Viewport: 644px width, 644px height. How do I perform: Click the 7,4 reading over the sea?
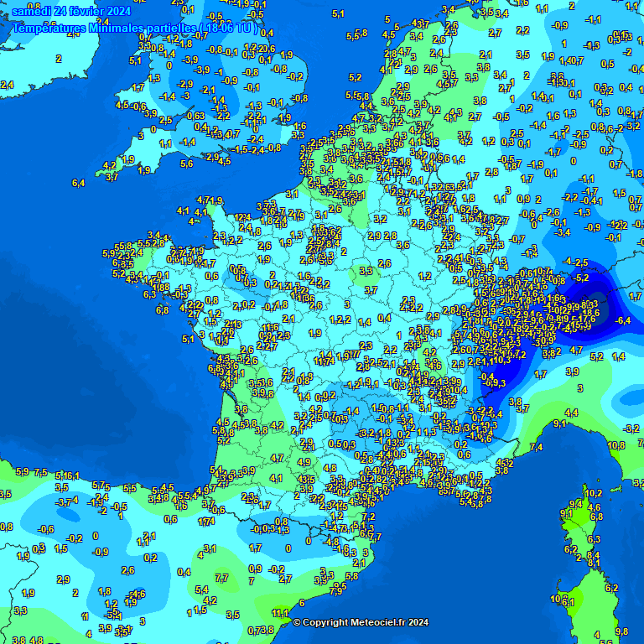(x=536, y=448)
